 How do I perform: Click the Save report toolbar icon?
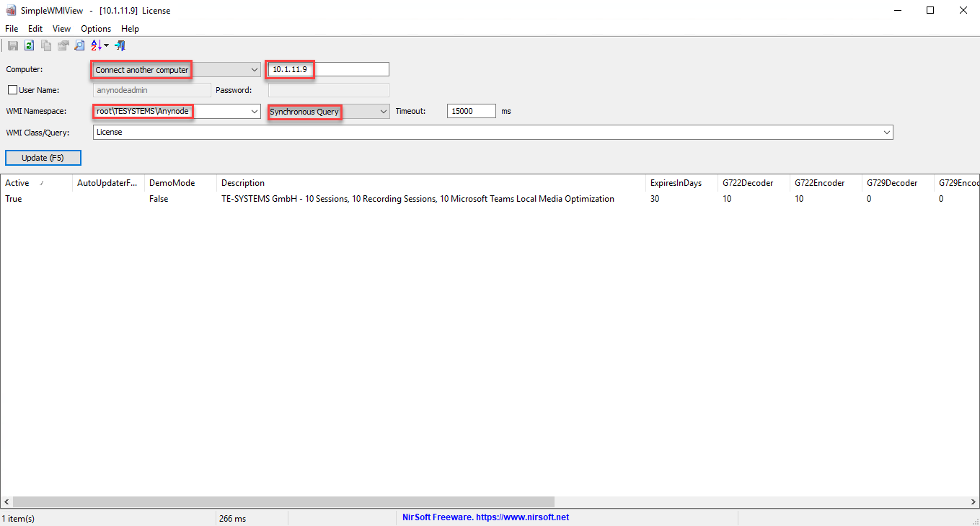[12, 45]
